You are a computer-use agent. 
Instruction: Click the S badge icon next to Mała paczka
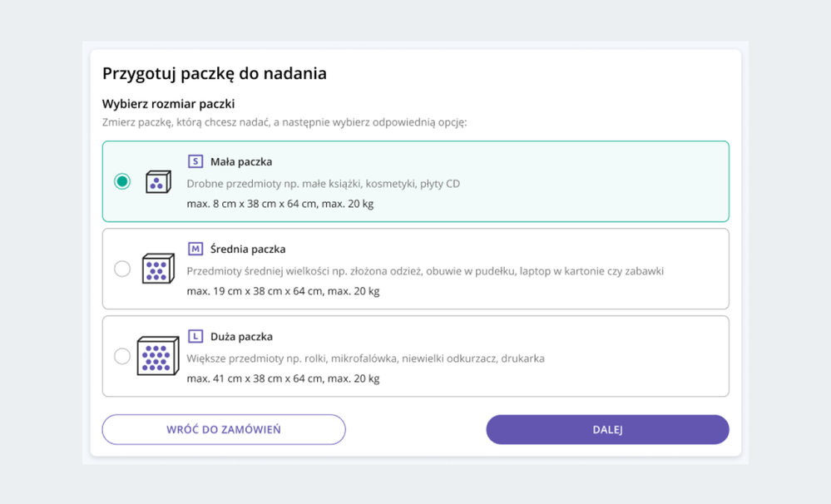click(x=197, y=161)
